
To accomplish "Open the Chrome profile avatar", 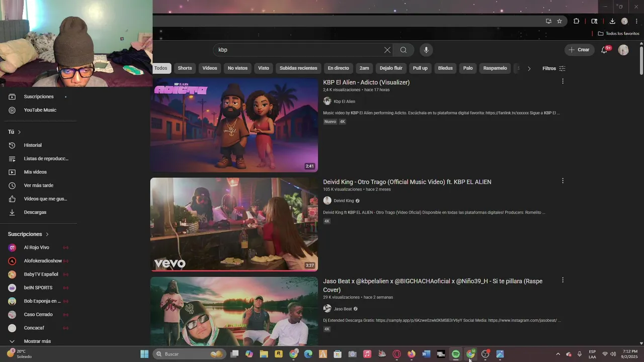I will (x=624, y=21).
